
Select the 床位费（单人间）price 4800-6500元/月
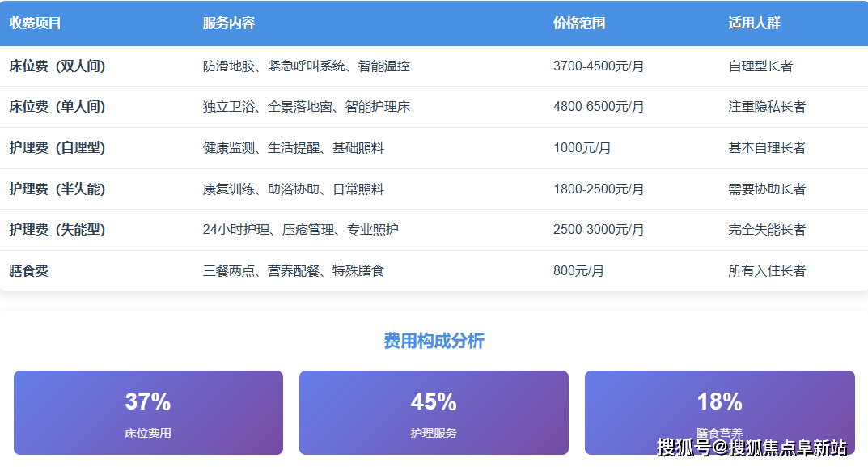pyautogui.click(x=599, y=107)
